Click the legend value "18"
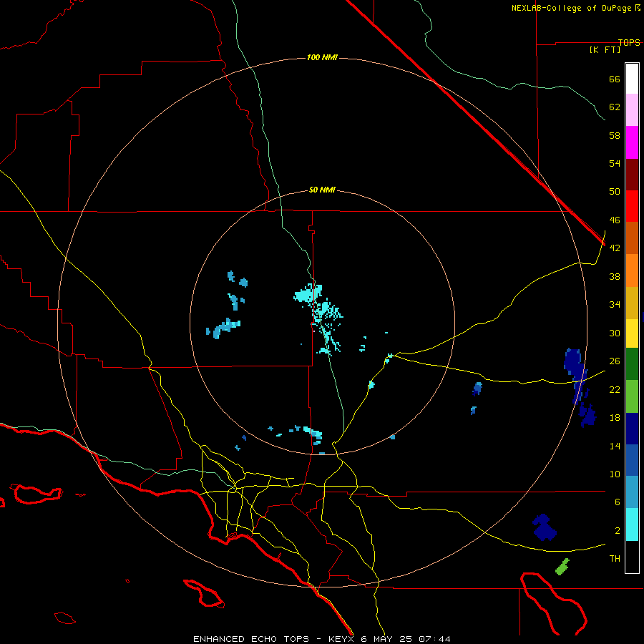 [615, 418]
